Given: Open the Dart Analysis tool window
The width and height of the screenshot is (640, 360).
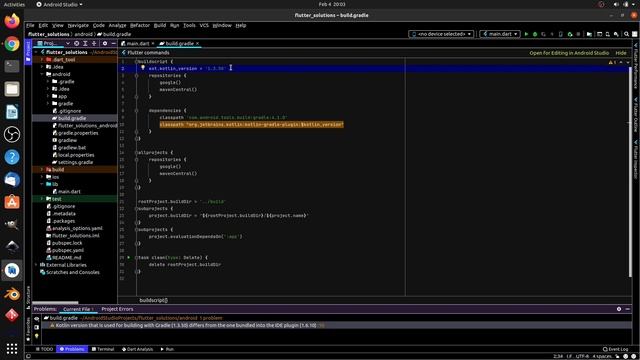Looking at the screenshot, I should 137,349.
